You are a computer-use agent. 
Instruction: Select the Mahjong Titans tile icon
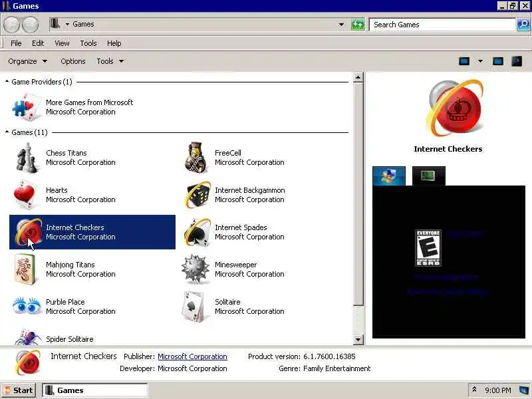point(25,269)
